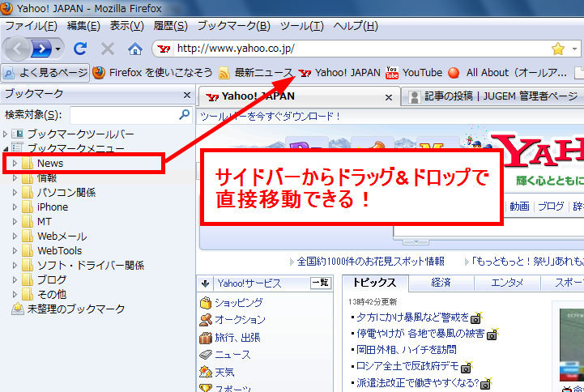Viewport: 584px width, 392px height.
Task: Open headline 岡田外相、ハイチを訪問
Action: click(407, 350)
